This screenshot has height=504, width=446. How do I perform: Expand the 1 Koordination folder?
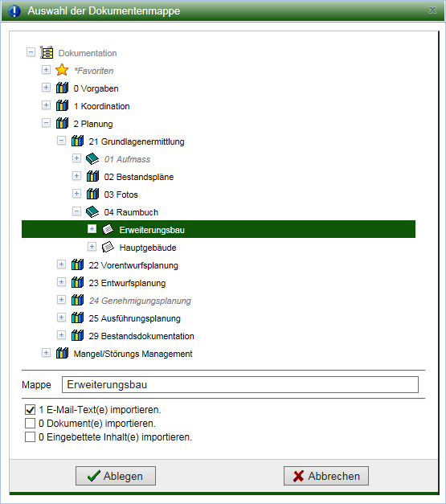point(46,105)
